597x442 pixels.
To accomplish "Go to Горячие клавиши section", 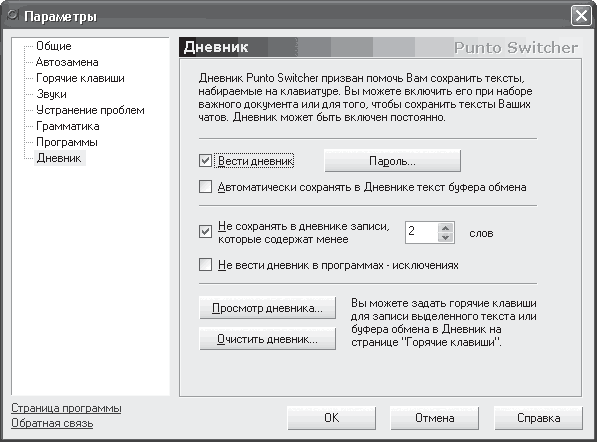I will (x=80, y=78).
